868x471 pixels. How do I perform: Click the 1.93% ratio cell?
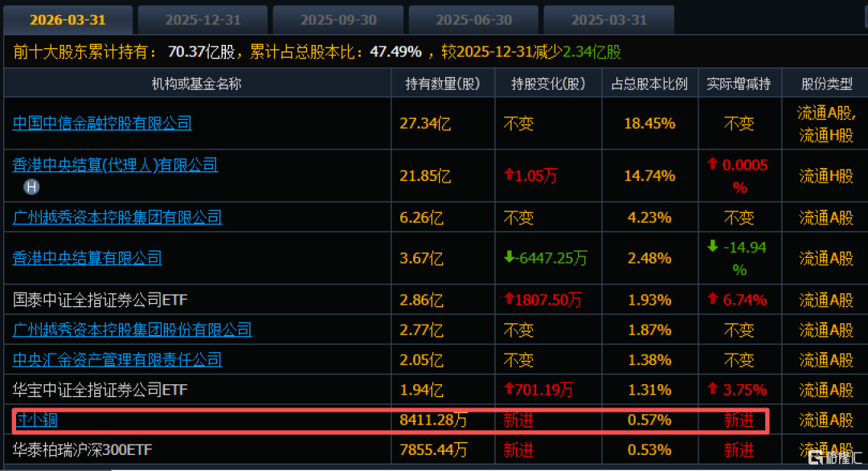tap(649, 300)
